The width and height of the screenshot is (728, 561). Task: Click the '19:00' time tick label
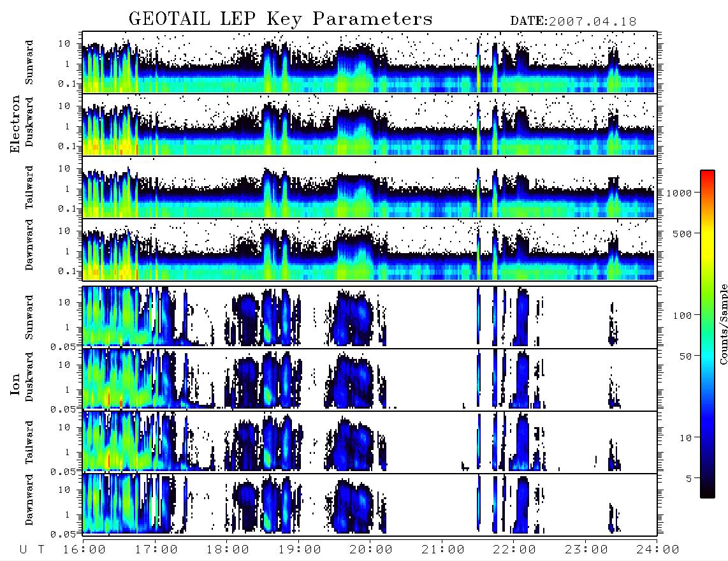pos(300,550)
